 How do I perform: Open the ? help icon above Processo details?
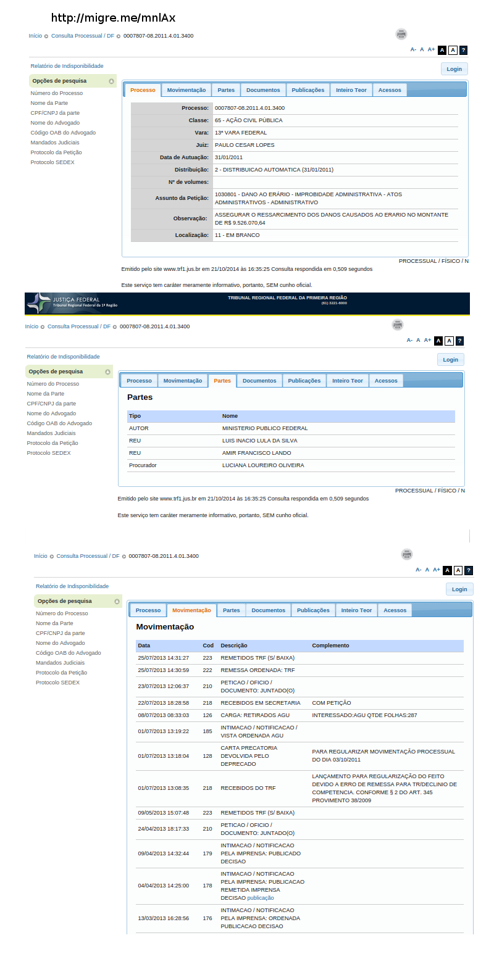[x=463, y=50]
